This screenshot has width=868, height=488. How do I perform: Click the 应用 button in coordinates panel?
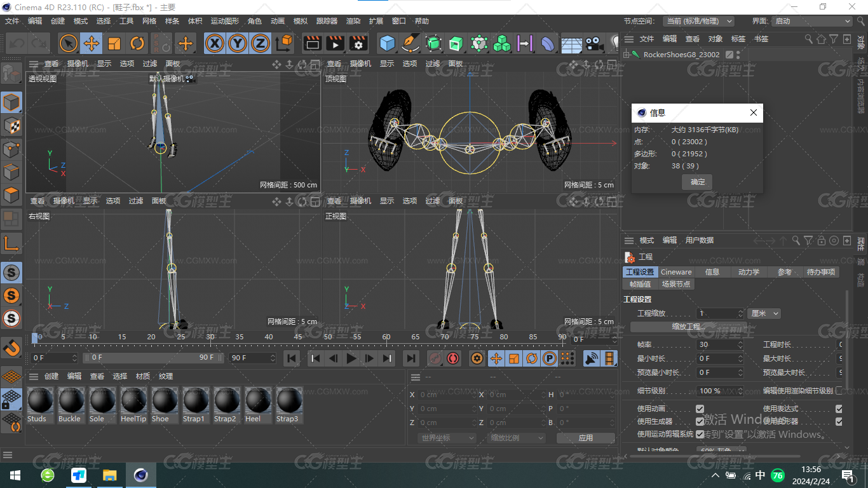tap(585, 438)
